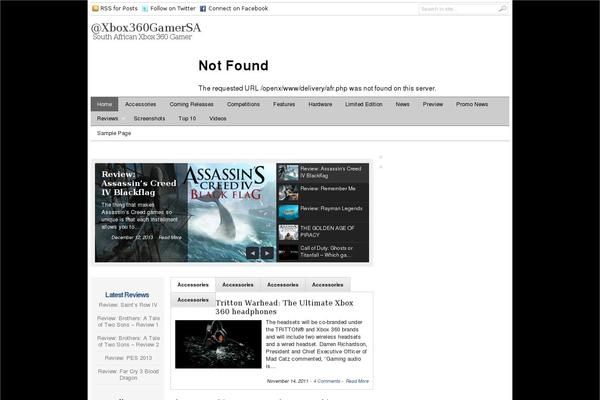Click the @Xbox360GamerSA site title
This screenshot has height=400, width=600.
(x=146, y=28)
